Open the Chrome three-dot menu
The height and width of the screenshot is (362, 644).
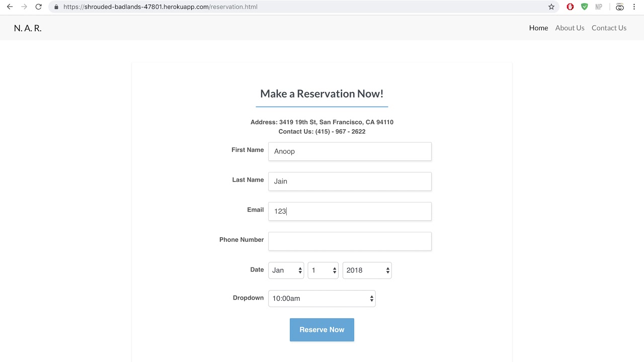[x=634, y=7]
